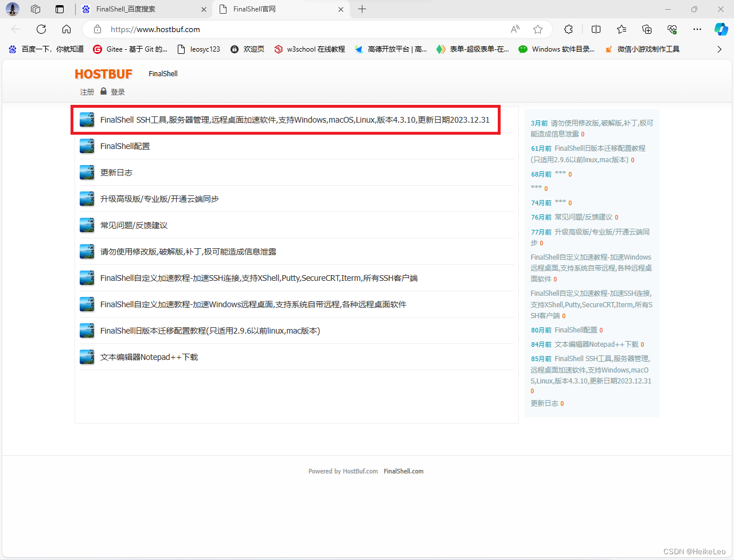Click the browser profile avatar icon
Viewport: 734px width, 560px height.
[x=13, y=9]
